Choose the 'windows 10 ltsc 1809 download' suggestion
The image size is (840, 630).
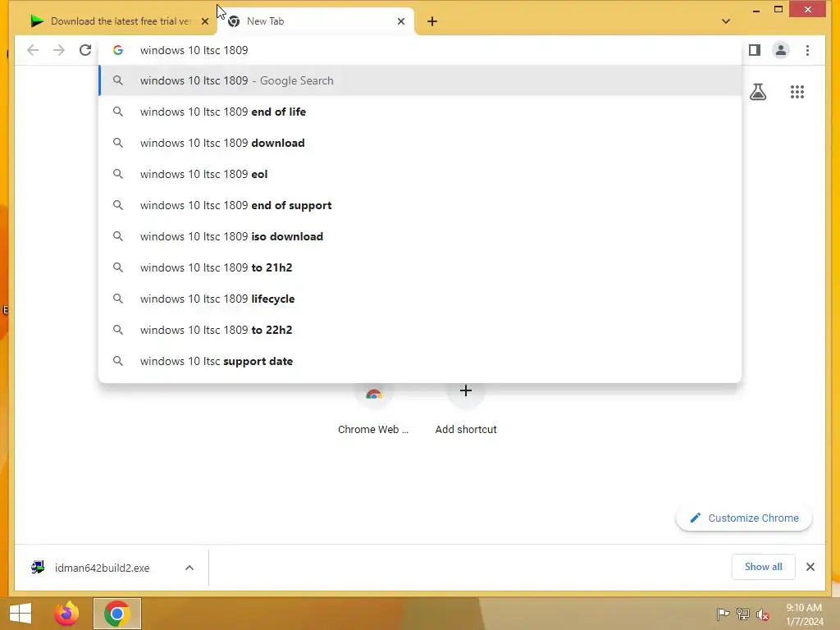tap(421, 143)
